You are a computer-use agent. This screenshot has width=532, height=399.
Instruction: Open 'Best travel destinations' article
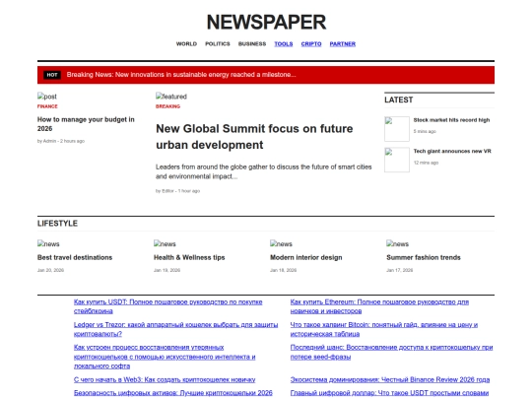tap(75, 257)
